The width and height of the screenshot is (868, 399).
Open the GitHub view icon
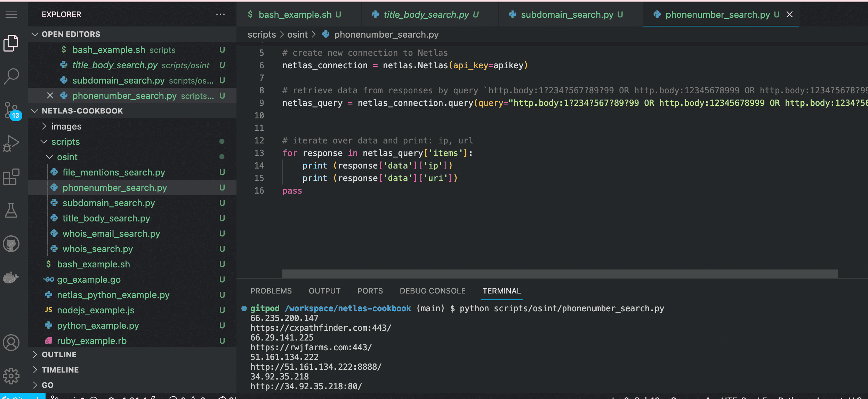11,244
